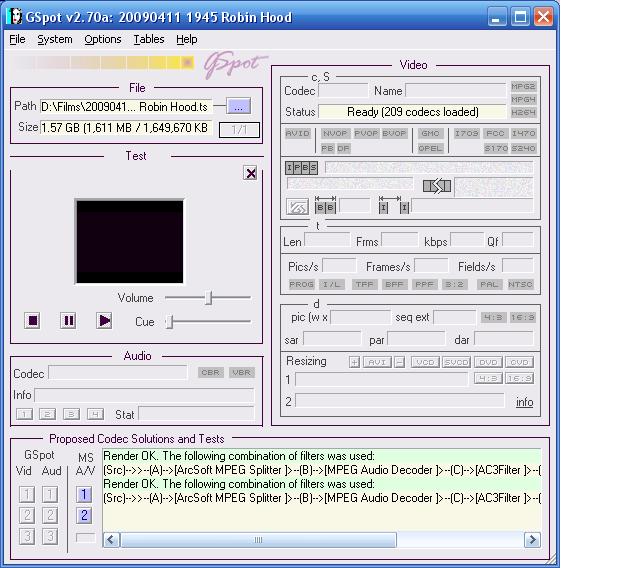The image size is (640, 568).
Task: Click the I709 indicator
Action: (x=467, y=133)
